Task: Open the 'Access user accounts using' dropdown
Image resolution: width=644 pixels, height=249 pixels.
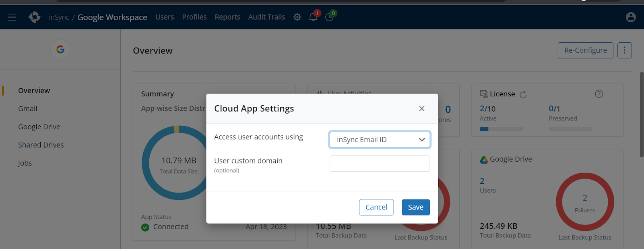Action: [x=380, y=139]
